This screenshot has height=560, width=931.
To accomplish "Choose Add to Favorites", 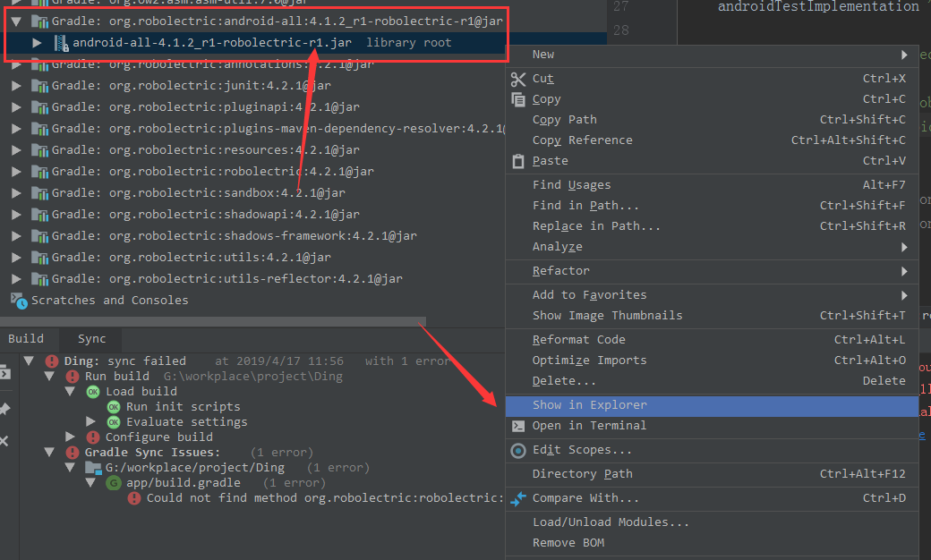I will tap(712, 295).
